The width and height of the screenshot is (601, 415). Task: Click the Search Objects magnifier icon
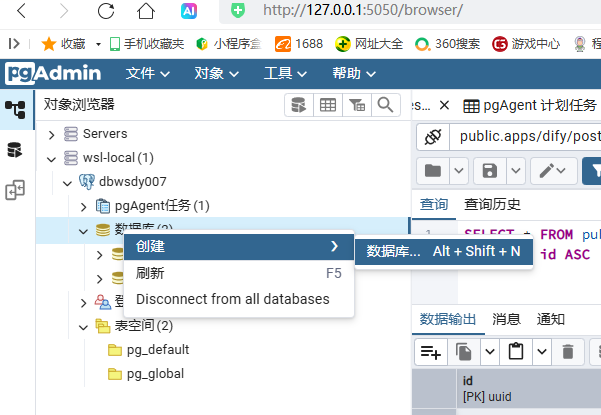(386, 105)
